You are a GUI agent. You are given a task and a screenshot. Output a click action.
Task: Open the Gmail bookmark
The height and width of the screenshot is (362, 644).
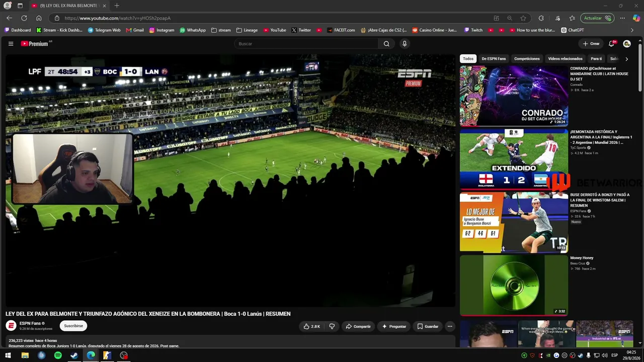tap(135, 30)
